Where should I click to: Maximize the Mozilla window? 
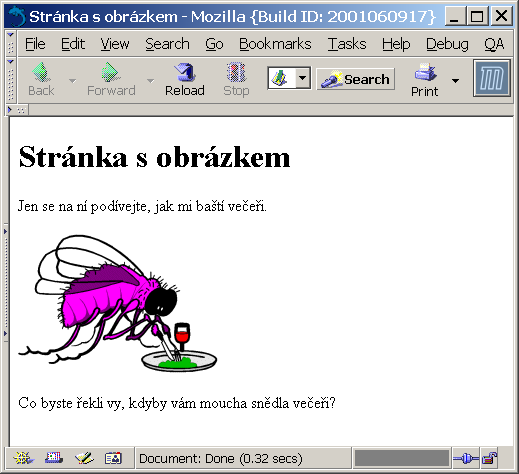(477, 16)
